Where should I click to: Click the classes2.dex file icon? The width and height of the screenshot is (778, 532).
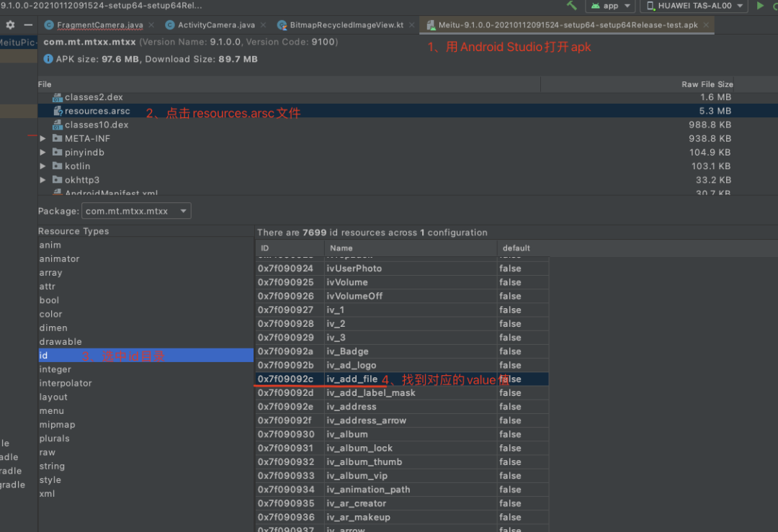pyautogui.click(x=58, y=97)
